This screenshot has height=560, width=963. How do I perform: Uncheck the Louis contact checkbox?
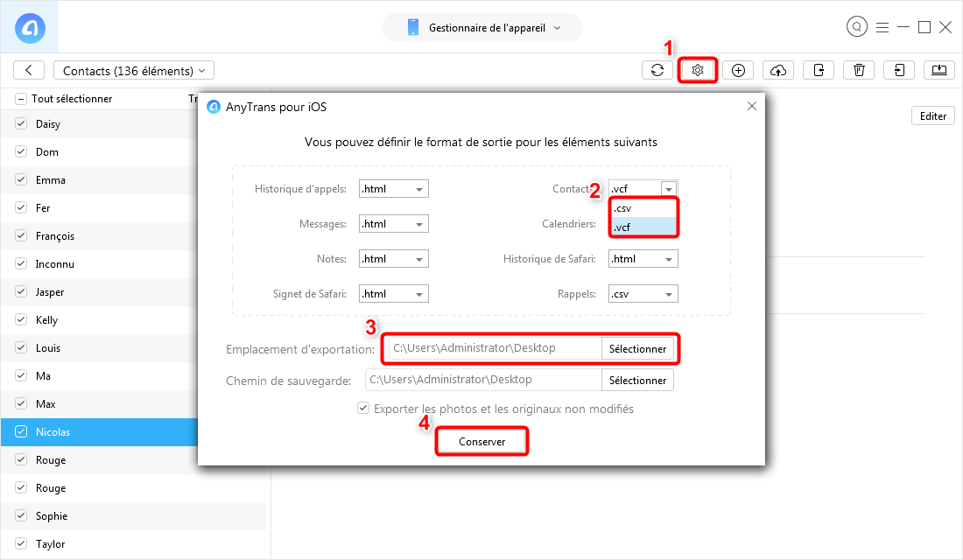click(21, 347)
